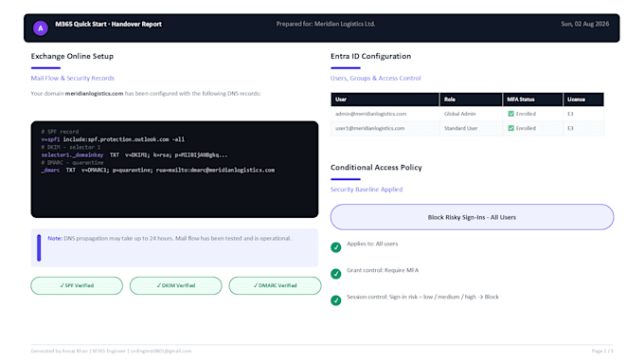Toggle the MFA Enrolled checkbox for user1@meridianlogistics.com
This screenshot has width=644, height=363.
[510, 128]
